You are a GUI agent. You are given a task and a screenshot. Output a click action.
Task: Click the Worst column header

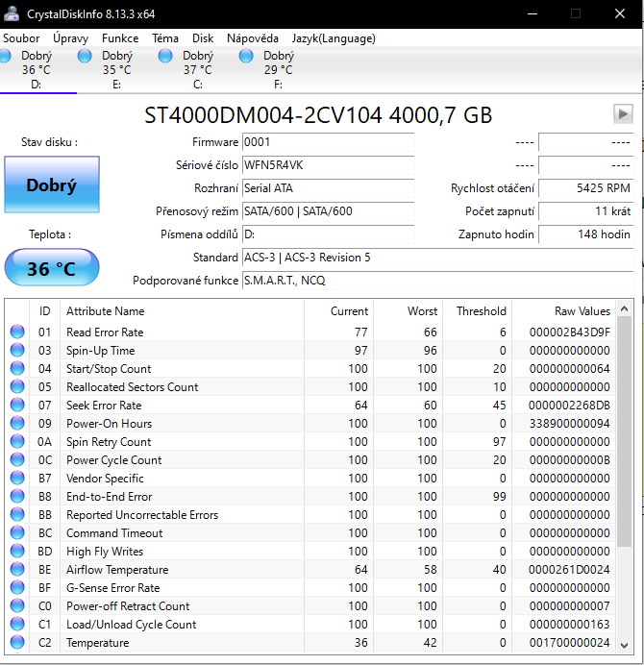[x=409, y=311]
